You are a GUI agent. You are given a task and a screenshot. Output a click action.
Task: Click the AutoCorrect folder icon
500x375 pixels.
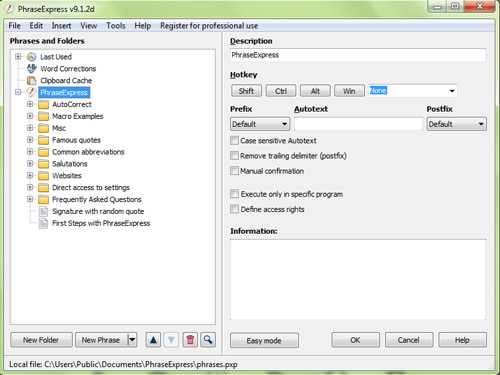43,105
